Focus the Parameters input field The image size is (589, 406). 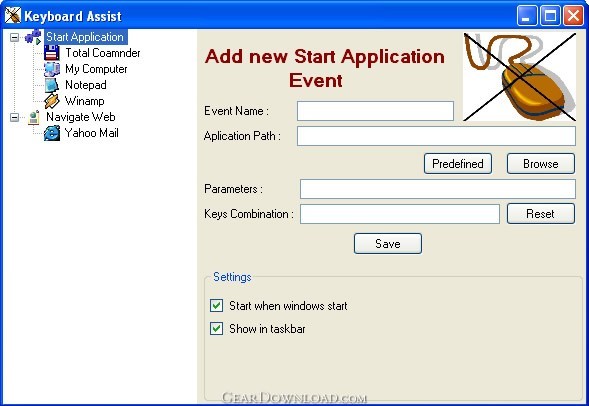click(x=438, y=189)
